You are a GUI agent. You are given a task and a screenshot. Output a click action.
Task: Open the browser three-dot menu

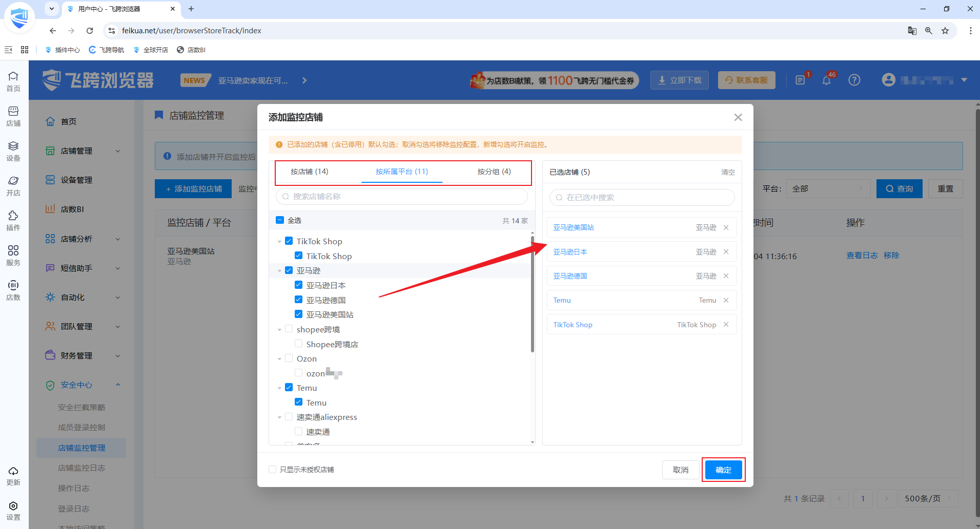[x=970, y=31]
